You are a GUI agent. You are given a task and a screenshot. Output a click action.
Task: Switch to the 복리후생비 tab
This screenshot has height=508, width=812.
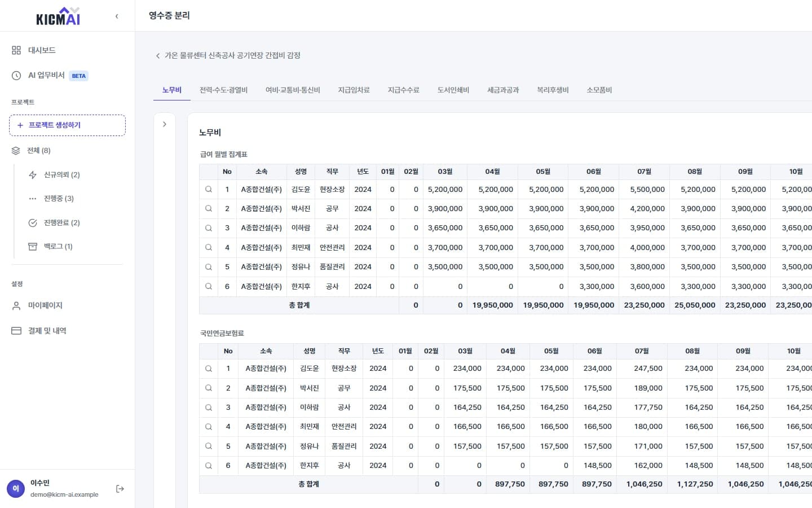[x=553, y=90]
